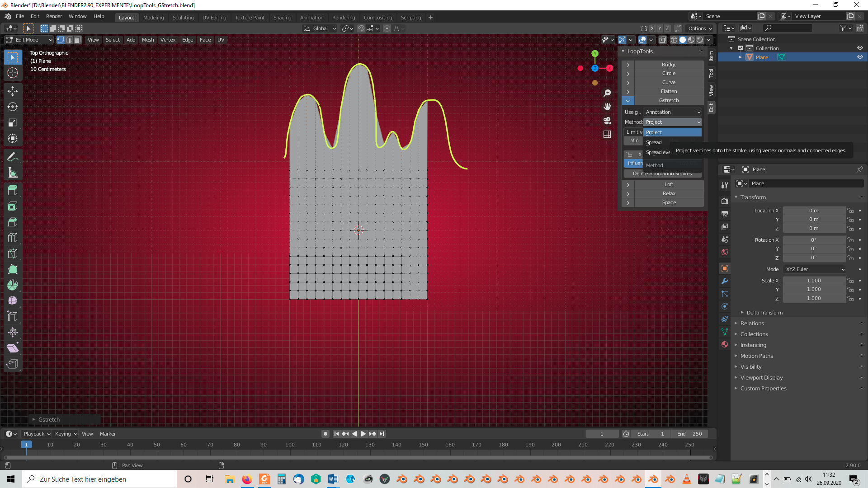Open the Mesh menu
Viewport: 868px width, 488px height.
coord(148,40)
